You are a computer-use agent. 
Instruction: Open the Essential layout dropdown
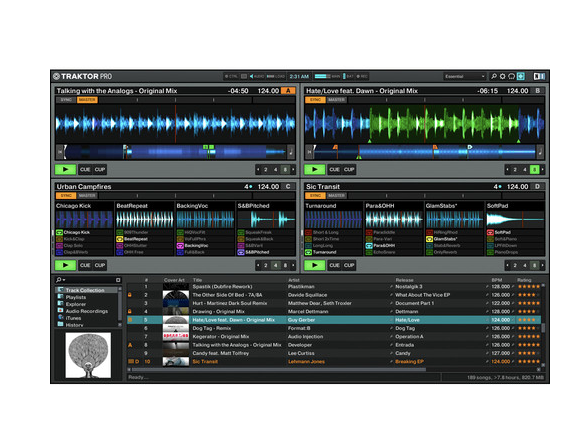tap(465, 77)
